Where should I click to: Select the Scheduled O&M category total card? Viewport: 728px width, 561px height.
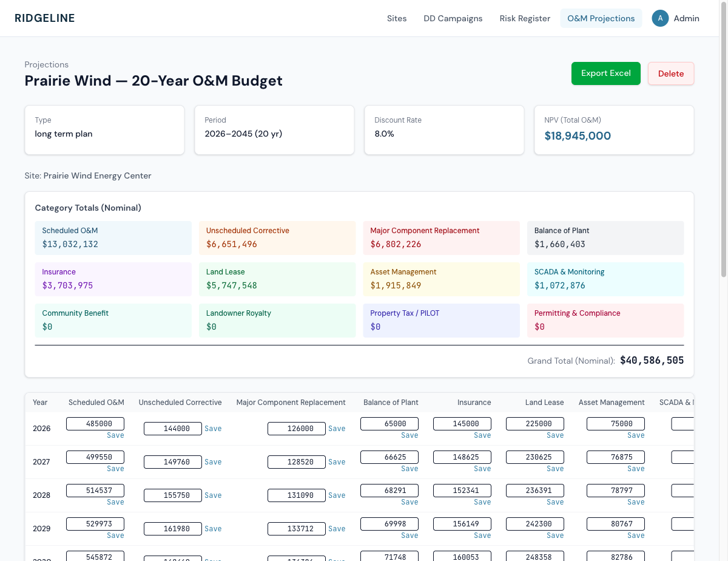click(113, 238)
